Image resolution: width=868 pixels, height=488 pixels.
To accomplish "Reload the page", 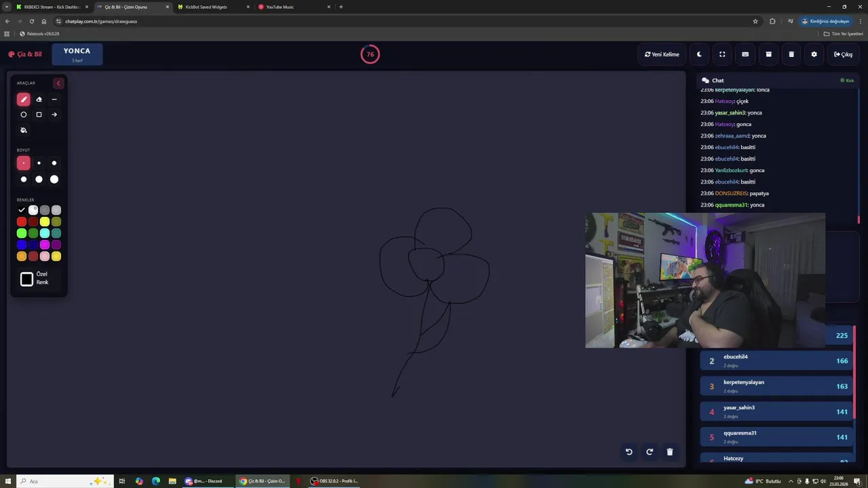I will point(31,21).
